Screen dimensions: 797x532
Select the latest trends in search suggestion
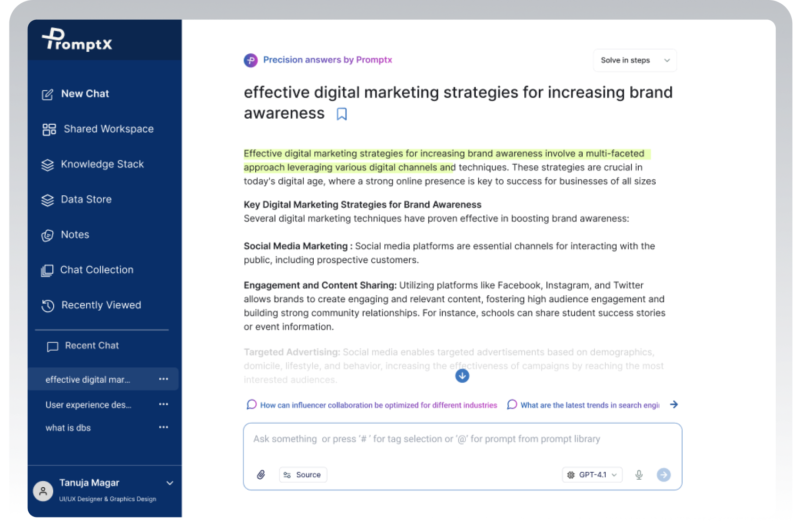coord(584,405)
